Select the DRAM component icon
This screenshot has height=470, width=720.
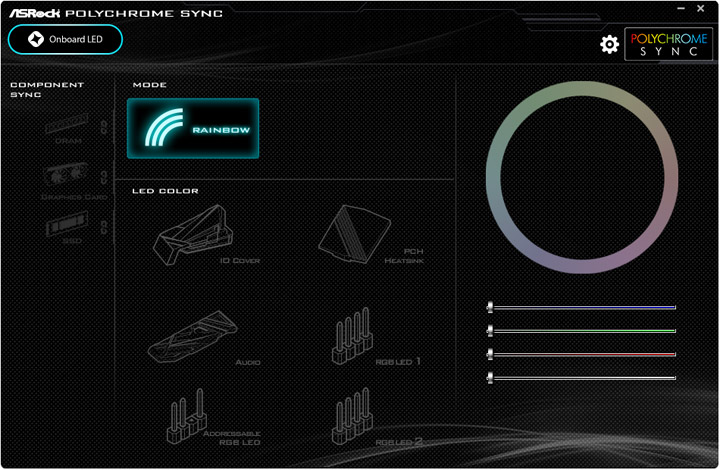pos(67,123)
